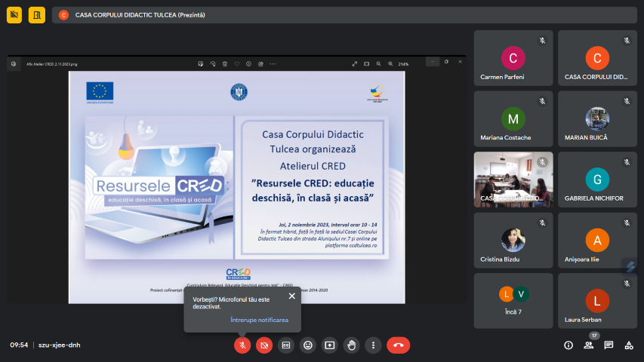Click Anișoara Ilie's participant tile
This screenshot has width=644, height=362.
(x=597, y=240)
